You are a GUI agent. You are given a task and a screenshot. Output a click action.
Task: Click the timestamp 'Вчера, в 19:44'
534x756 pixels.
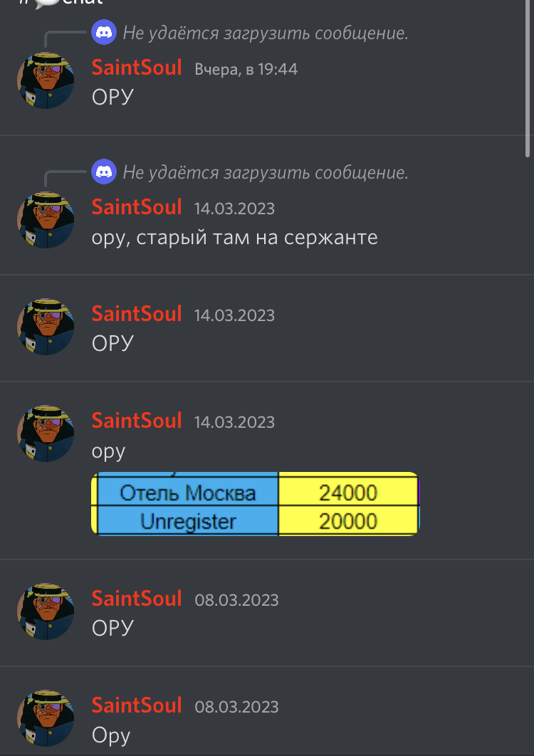(246, 70)
